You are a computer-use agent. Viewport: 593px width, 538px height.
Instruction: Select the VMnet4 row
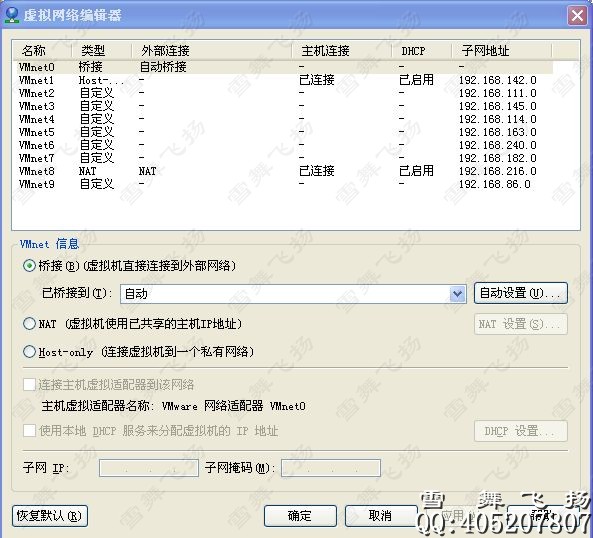pos(283,119)
